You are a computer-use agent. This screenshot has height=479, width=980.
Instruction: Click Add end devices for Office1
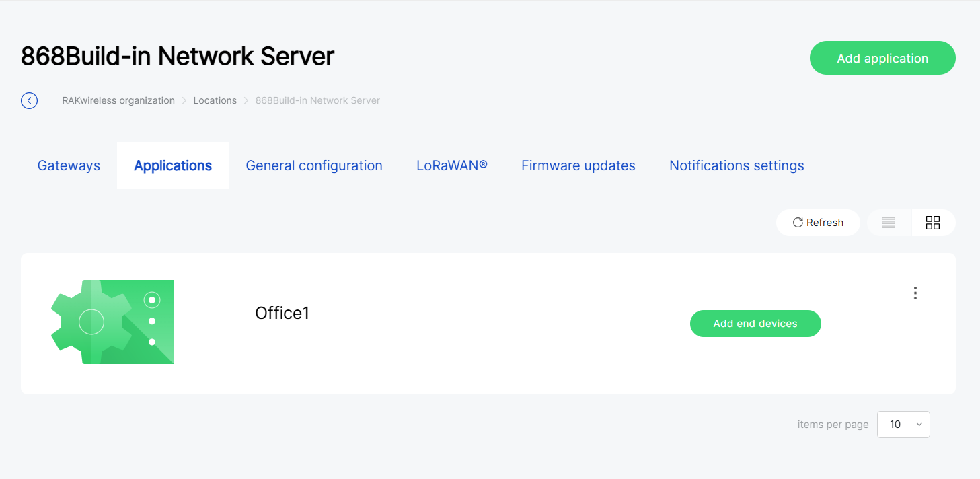(x=755, y=324)
